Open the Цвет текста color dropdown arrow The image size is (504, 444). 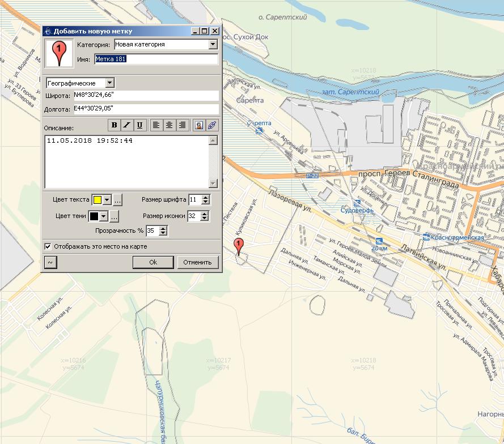coord(107,200)
